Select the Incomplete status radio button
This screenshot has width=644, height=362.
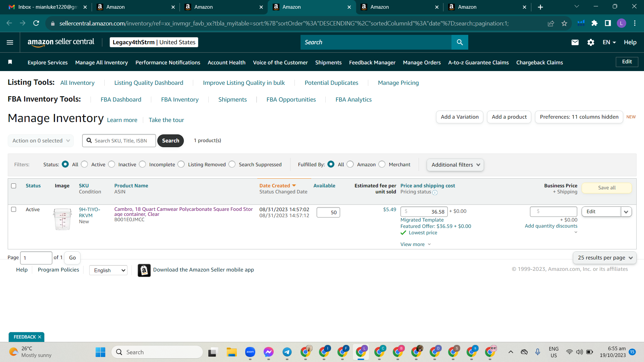143,164
